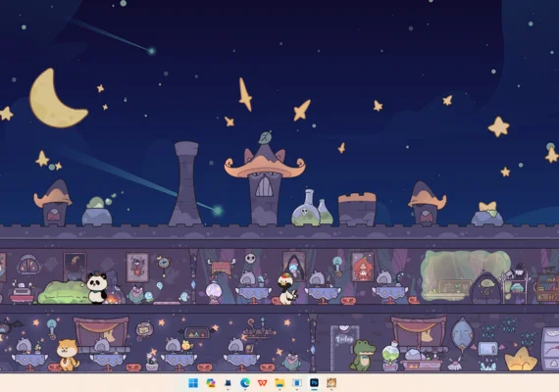Image resolution: width=559 pixels, height=392 pixels.
Task: Click the yellow star cushion
Action: click(521, 360)
